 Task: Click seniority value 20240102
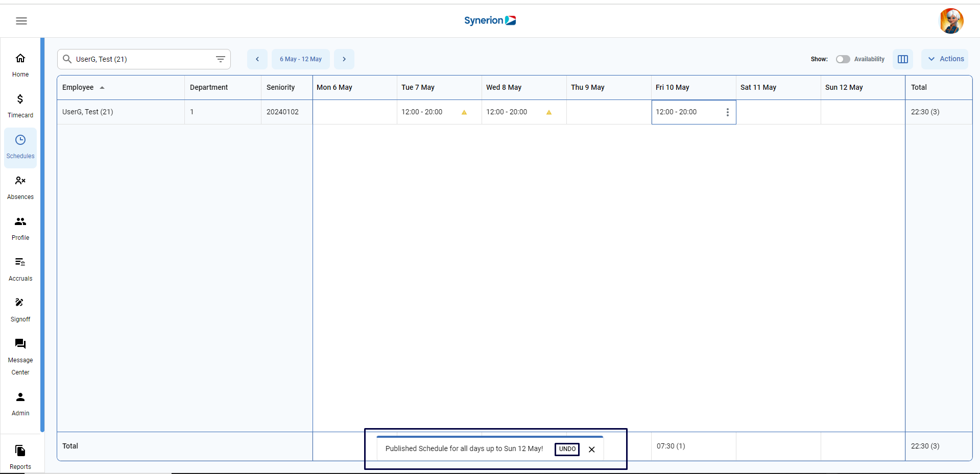pyautogui.click(x=282, y=112)
